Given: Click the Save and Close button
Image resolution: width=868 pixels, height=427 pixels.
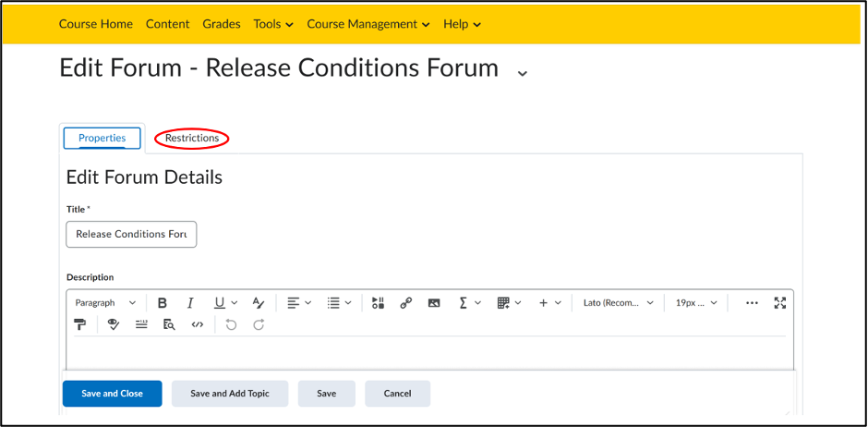Looking at the screenshot, I should coord(113,394).
